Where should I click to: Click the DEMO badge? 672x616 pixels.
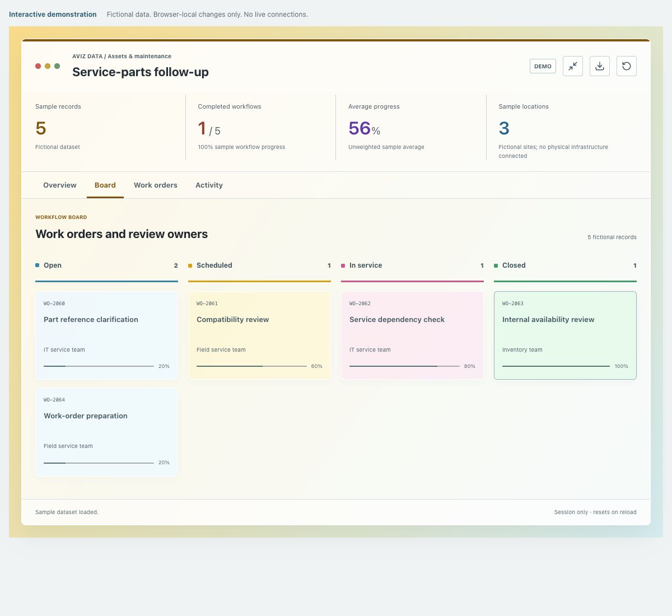tap(543, 66)
